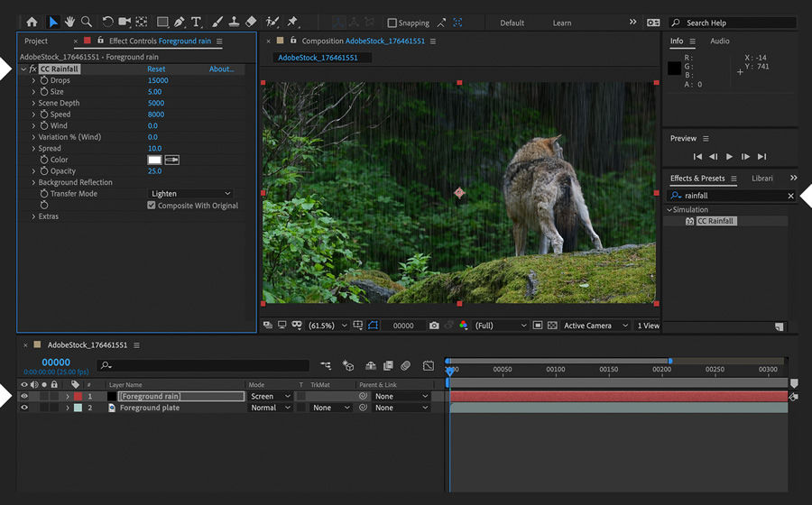Click the rain Color swatch
This screenshot has width=812, height=505.
click(154, 160)
